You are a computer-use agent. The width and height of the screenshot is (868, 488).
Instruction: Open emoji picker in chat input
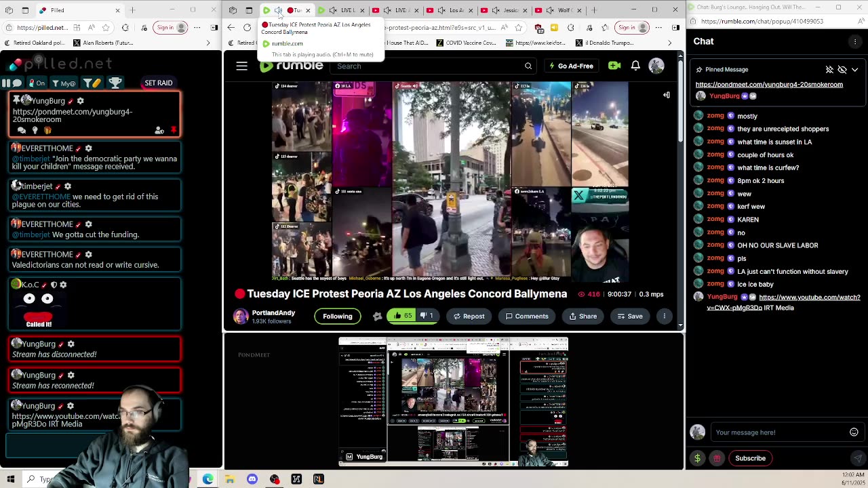pyautogui.click(x=854, y=432)
